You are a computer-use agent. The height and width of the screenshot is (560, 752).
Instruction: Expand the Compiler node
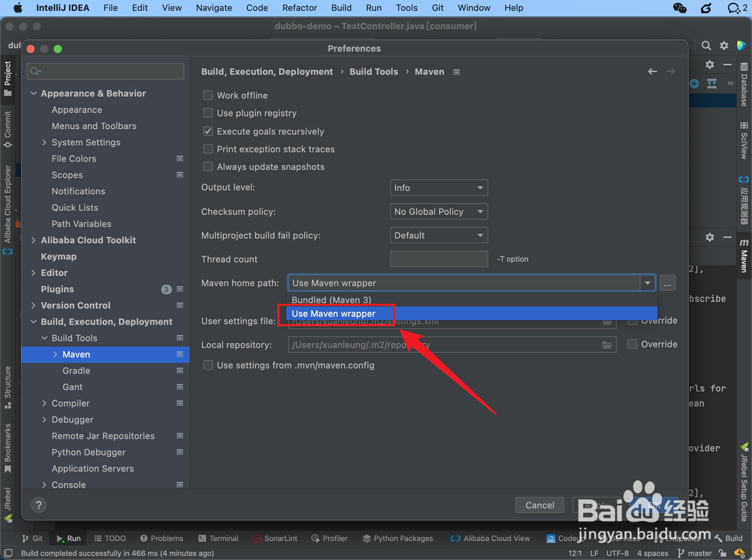pyautogui.click(x=44, y=403)
